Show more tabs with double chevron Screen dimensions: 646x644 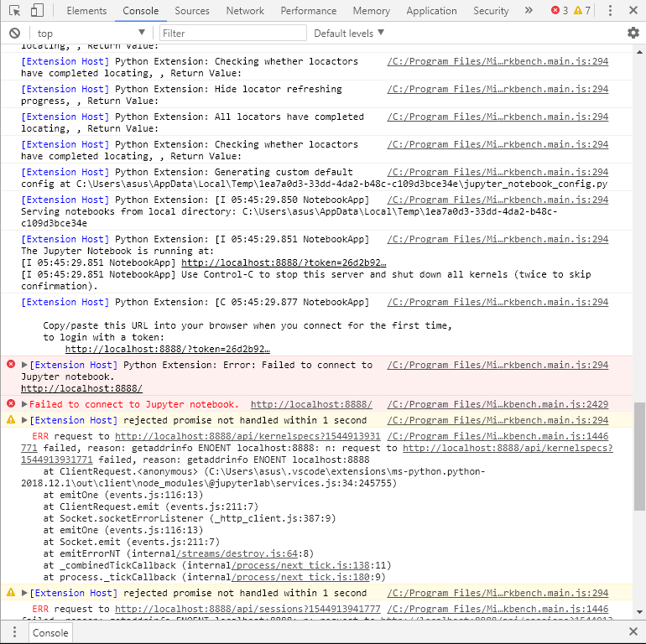pos(529,10)
